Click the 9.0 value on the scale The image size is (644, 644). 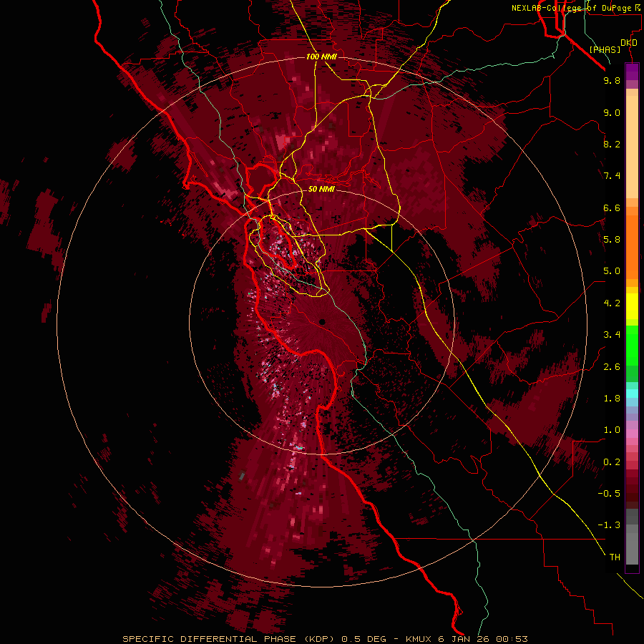click(x=612, y=112)
